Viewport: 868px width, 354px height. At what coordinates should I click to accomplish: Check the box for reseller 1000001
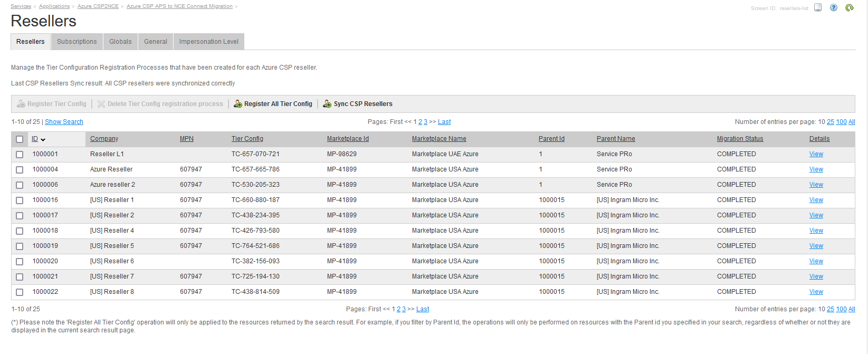coord(20,155)
